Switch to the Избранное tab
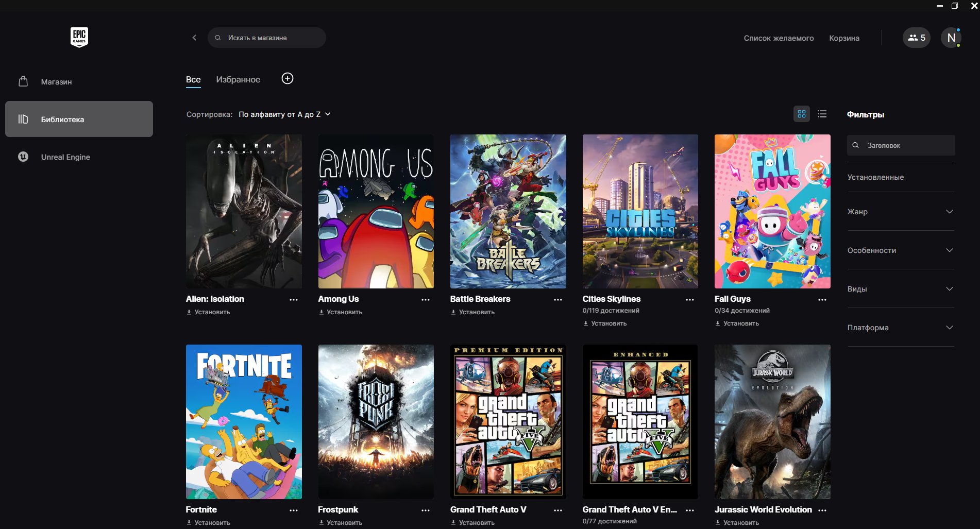Screen dimensions: 980x529 point(238,80)
